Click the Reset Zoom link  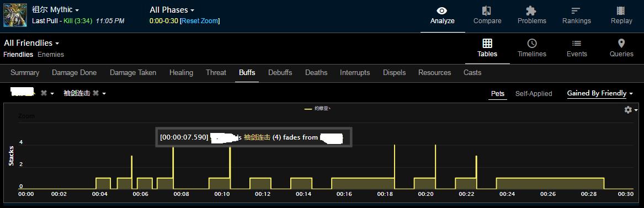[200, 21]
